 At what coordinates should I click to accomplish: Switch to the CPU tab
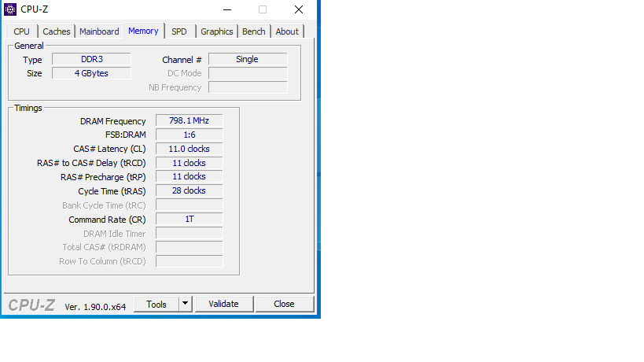pos(21,31)
